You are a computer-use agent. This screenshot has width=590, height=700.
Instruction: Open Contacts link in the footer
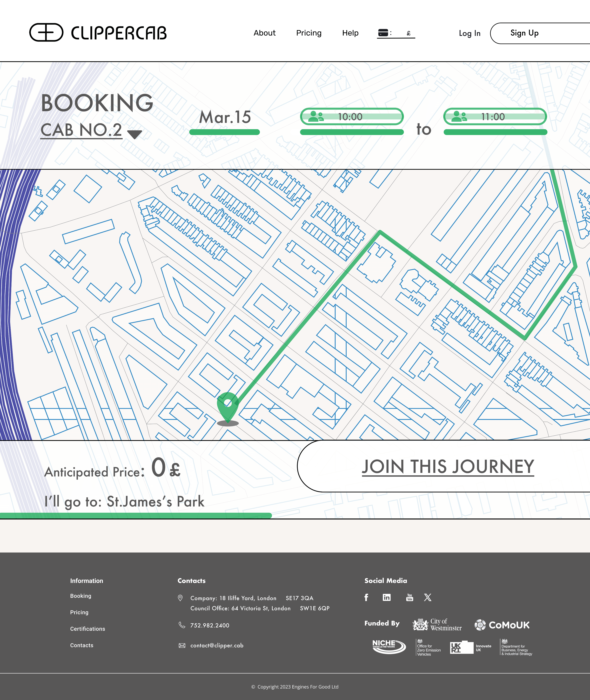pyautogui.click(x=82, y=645)
